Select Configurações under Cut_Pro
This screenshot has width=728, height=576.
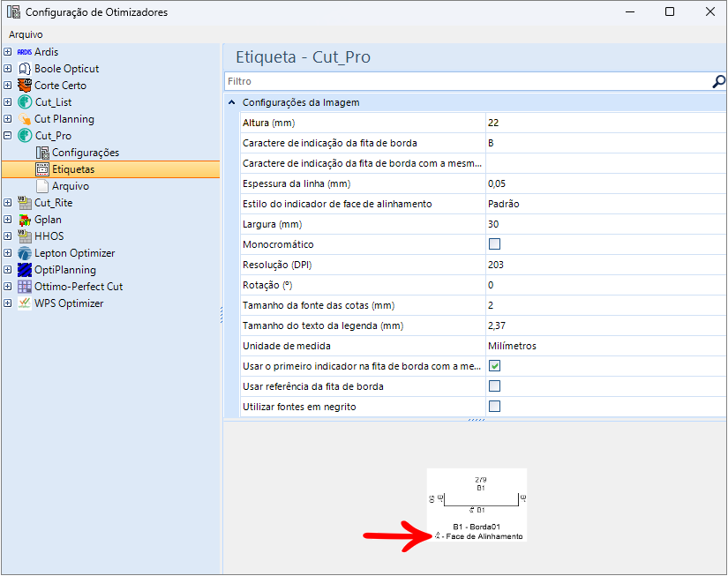click(x=86, y=153)
